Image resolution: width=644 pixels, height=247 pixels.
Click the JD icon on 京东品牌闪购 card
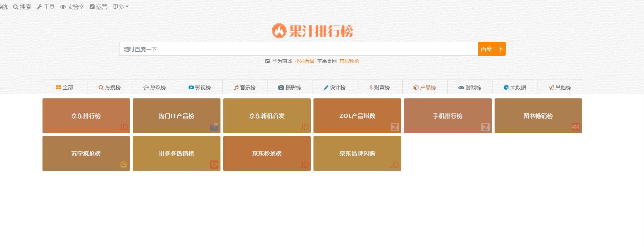pyautogui.click(x=395, y=165)
